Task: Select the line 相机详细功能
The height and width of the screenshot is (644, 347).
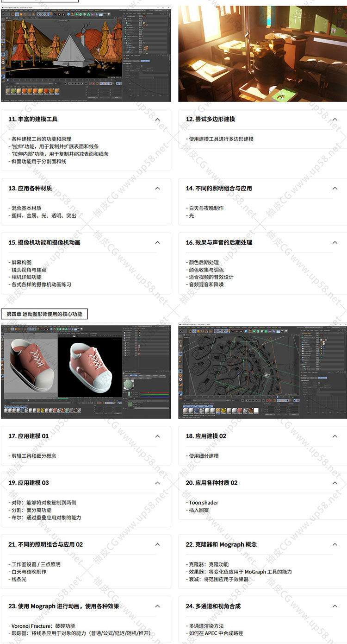Action: coord(25,277)
